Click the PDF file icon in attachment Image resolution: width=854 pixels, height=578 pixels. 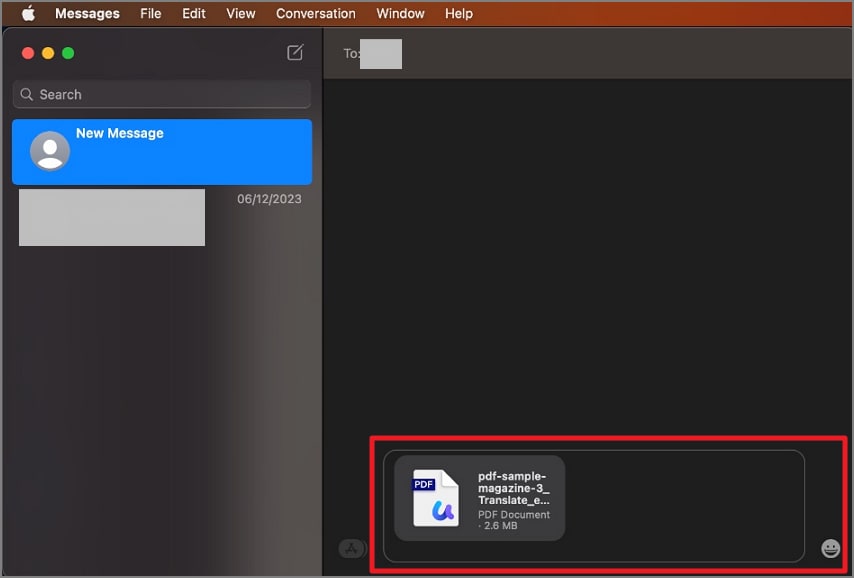[436, 498]
